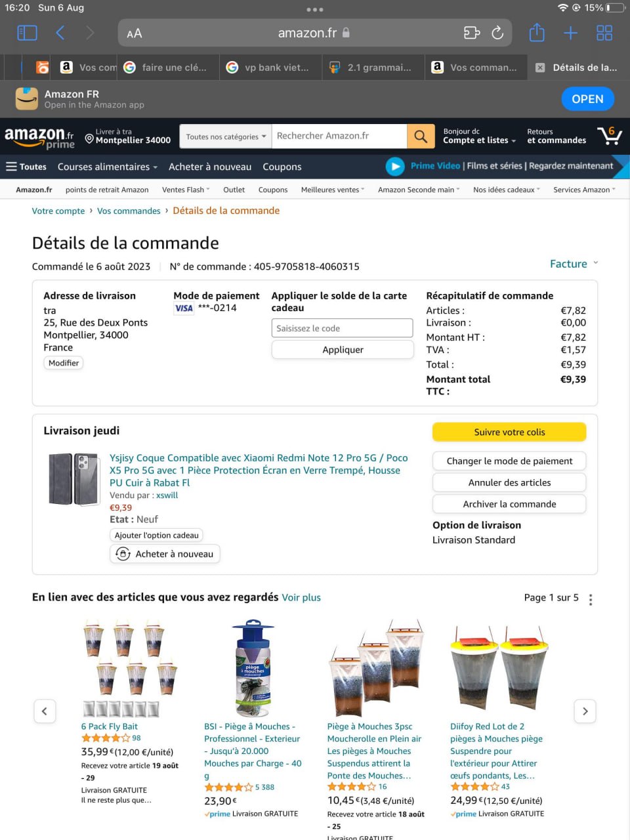
Task: Switch to the 2.1 grammai... tab
Action: (371, 68)
